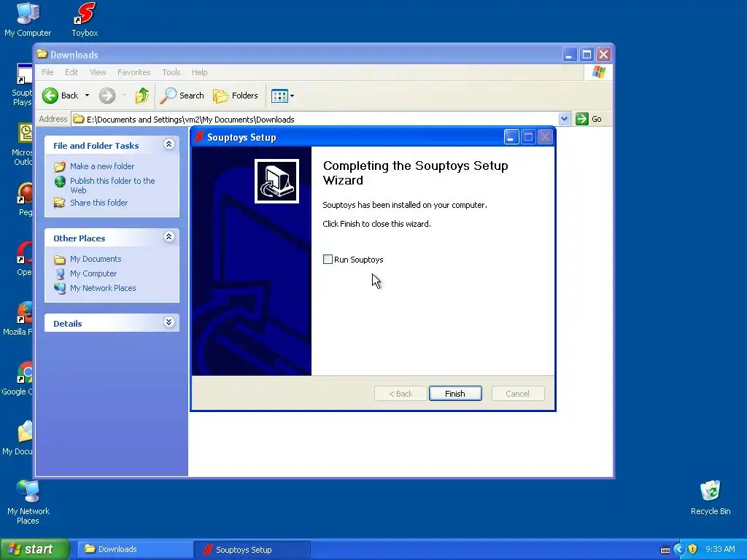Select the Peggle desktop shortcut
This screenshot has height=560, width=747.
[25, 199]
